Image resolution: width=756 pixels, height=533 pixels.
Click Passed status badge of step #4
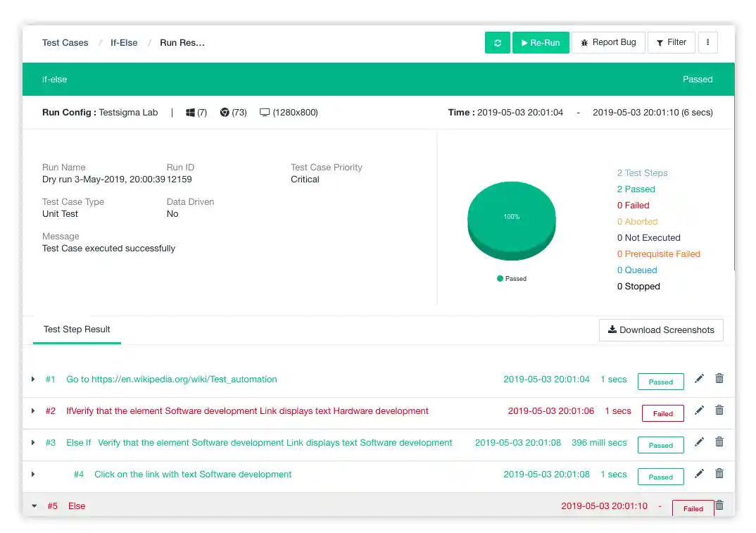tap(660, 477)
